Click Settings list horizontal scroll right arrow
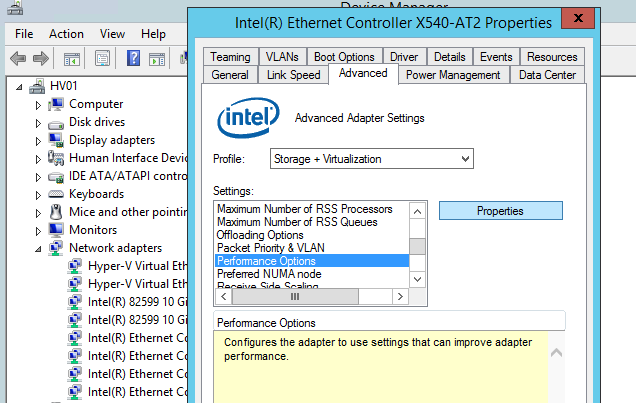 [400, 296]
